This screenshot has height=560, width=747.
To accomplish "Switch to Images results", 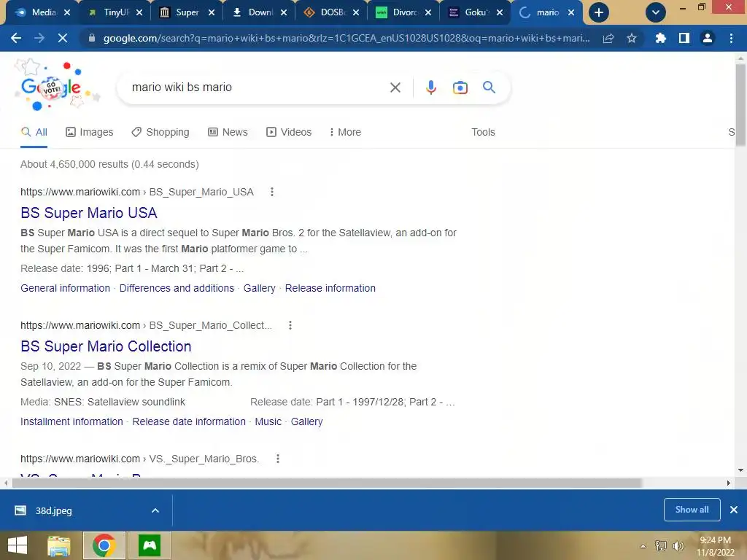I will coord(90,132).
